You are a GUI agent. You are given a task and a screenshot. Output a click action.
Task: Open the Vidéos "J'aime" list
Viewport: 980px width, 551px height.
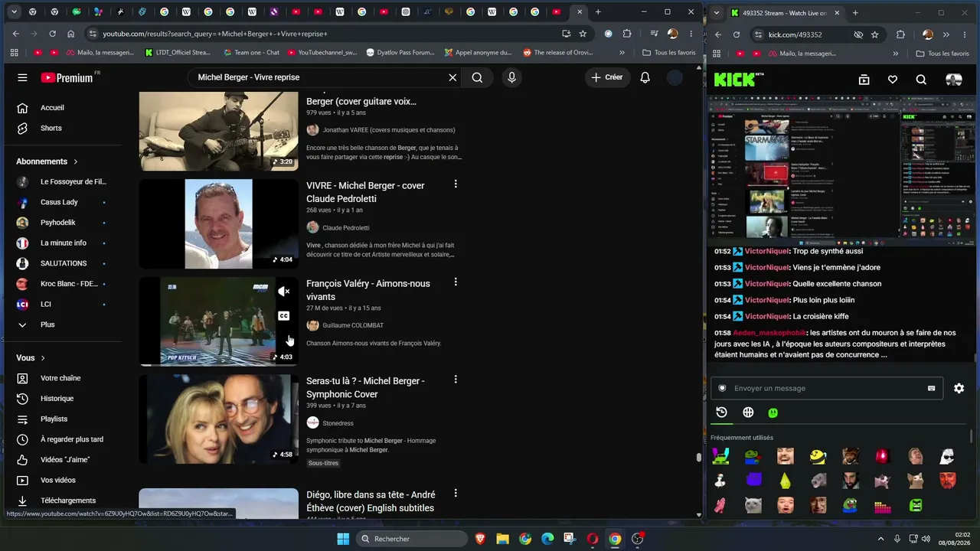click(x=63, y=460)
